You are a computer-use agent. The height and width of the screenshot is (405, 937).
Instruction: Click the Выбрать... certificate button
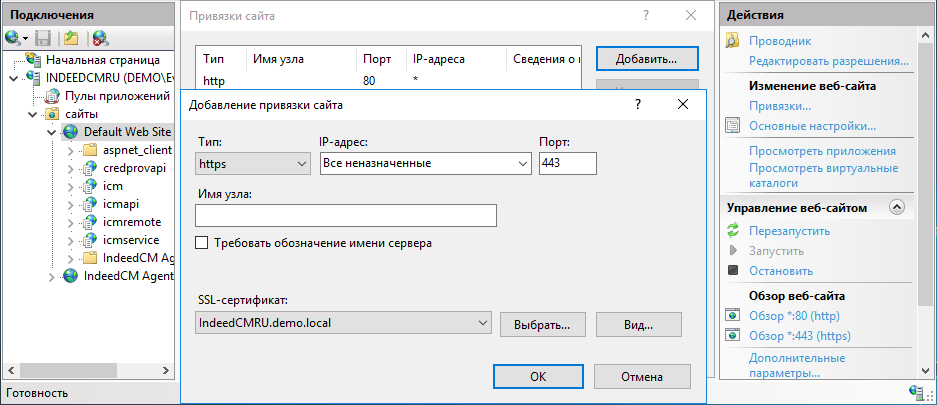coord(541,325)
